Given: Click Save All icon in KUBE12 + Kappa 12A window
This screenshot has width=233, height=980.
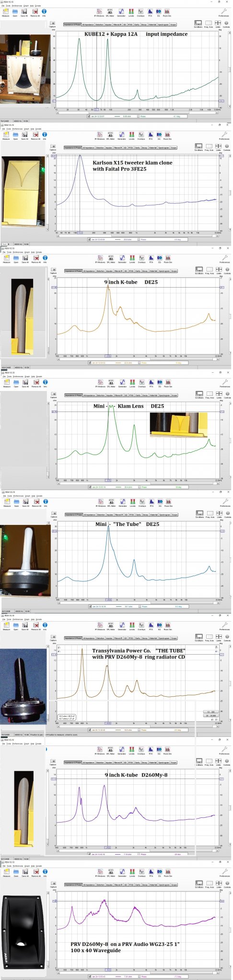Looking at the screenshot, I should (24, 11).
